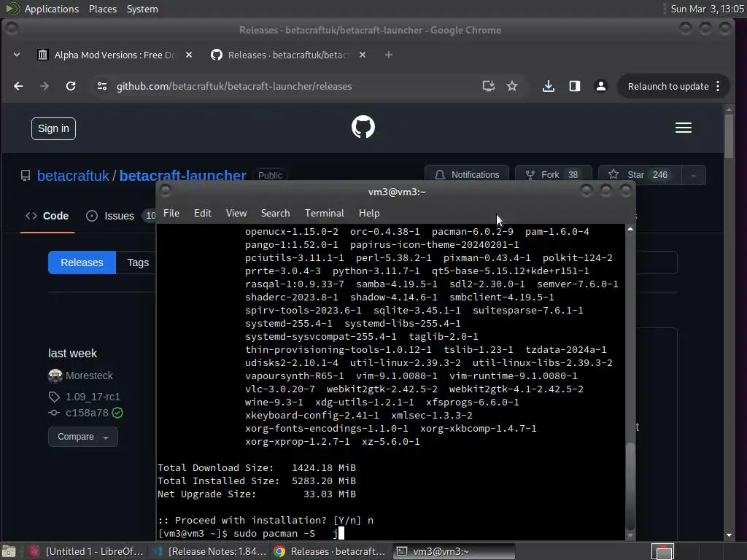This screenshot has width=747, height=560.
Task: Click the Notifications bell button
Action: 467,175
